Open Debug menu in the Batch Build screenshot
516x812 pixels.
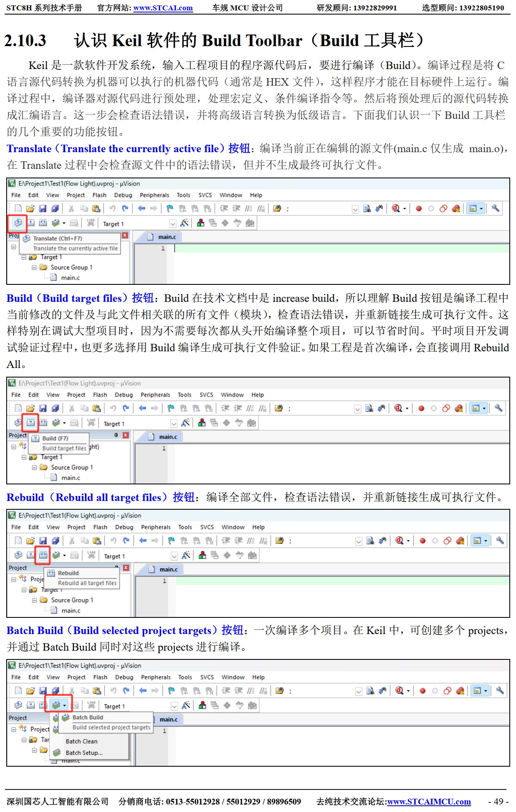pyautogui.click(x=124, y=677)
